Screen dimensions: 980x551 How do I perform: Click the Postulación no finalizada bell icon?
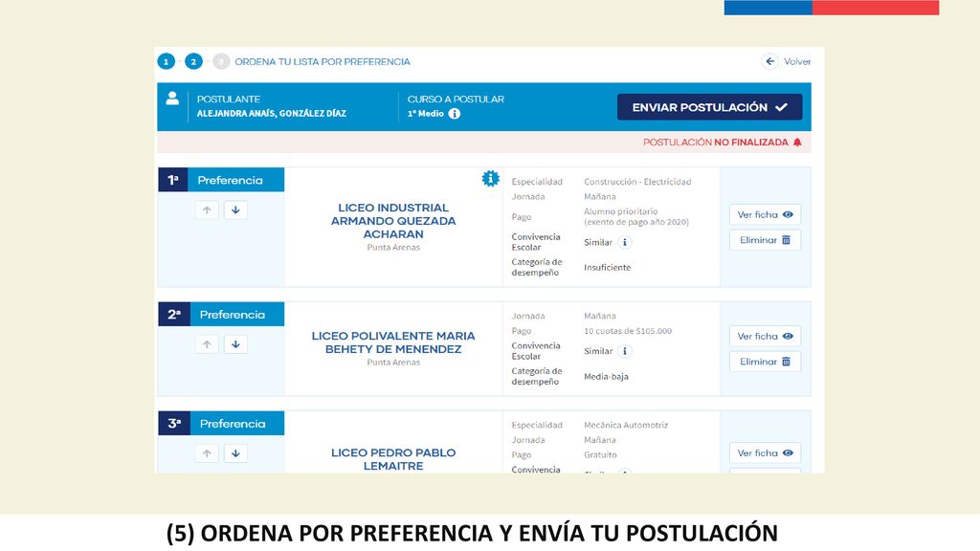797,143
